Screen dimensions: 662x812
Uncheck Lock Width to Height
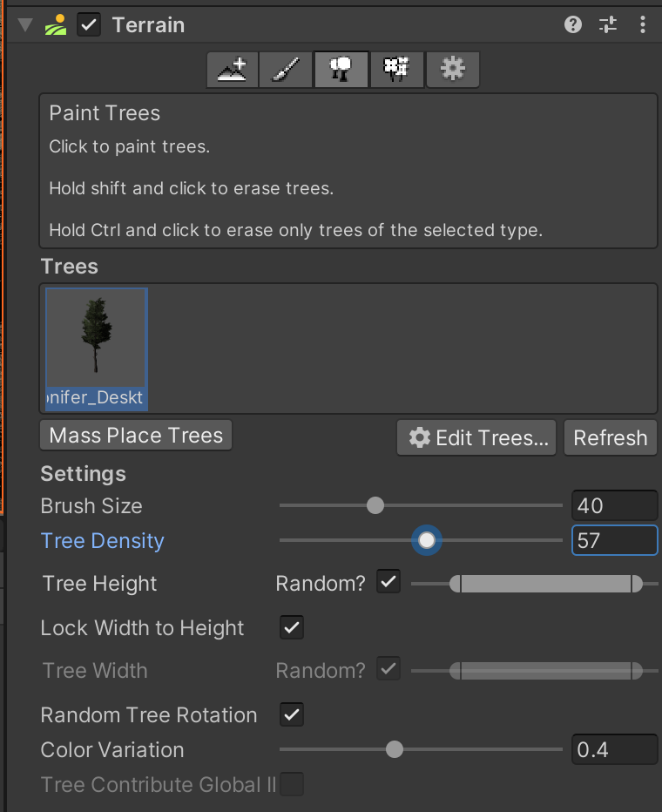pyautogui.click(x=292, y=627)
